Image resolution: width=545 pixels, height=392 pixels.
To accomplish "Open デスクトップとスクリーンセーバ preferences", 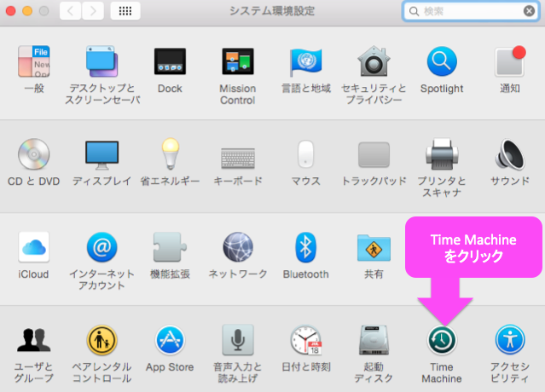I will 101,61.
